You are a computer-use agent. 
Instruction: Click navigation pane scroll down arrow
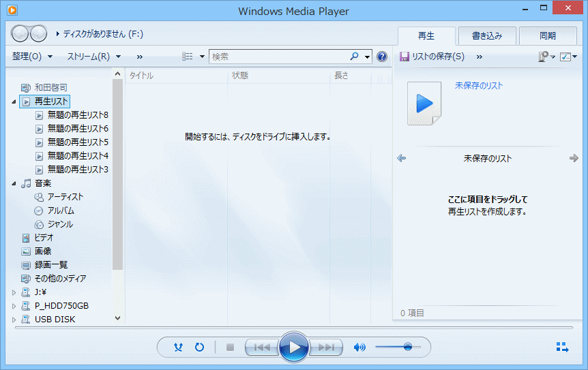[x=118, y=318]
